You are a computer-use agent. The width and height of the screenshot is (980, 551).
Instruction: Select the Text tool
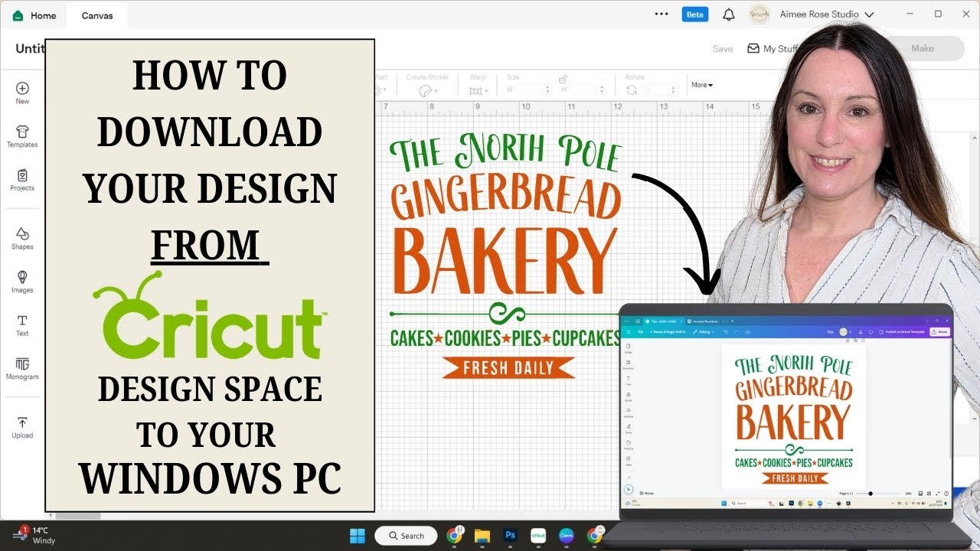(x=22, y=325)
